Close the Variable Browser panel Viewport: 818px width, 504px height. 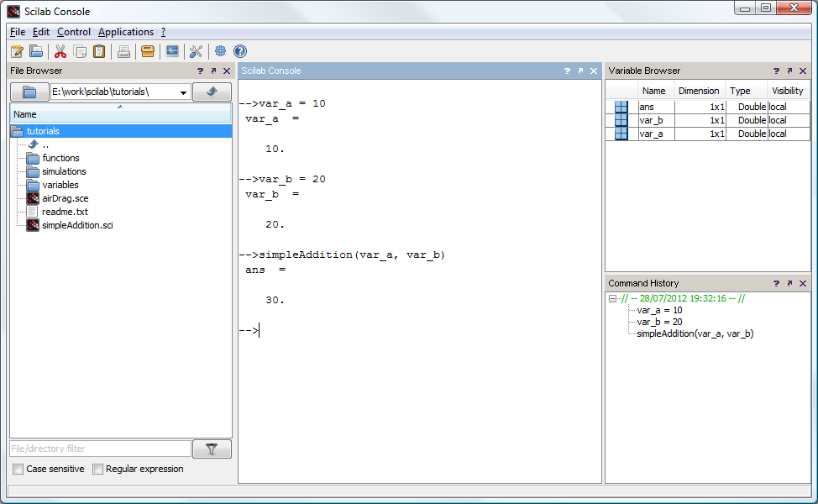click(803, 71)
